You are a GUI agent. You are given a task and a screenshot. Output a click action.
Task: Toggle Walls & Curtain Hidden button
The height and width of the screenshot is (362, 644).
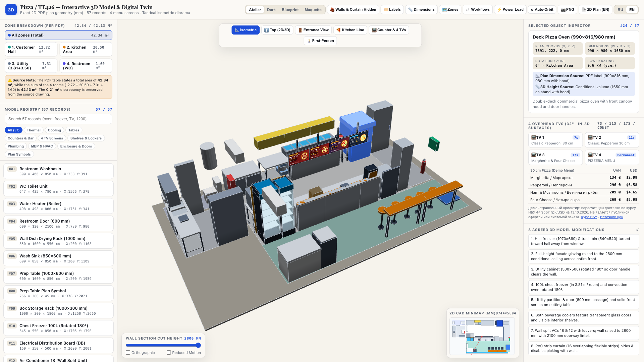pyautogui.click(x=353, y=10)
